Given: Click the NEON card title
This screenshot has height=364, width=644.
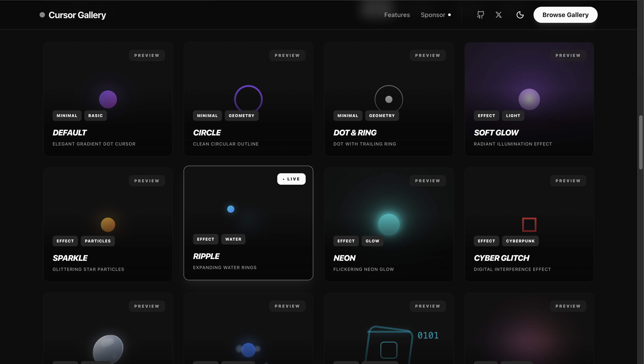Looking at the screenshot, I should 344,258.
